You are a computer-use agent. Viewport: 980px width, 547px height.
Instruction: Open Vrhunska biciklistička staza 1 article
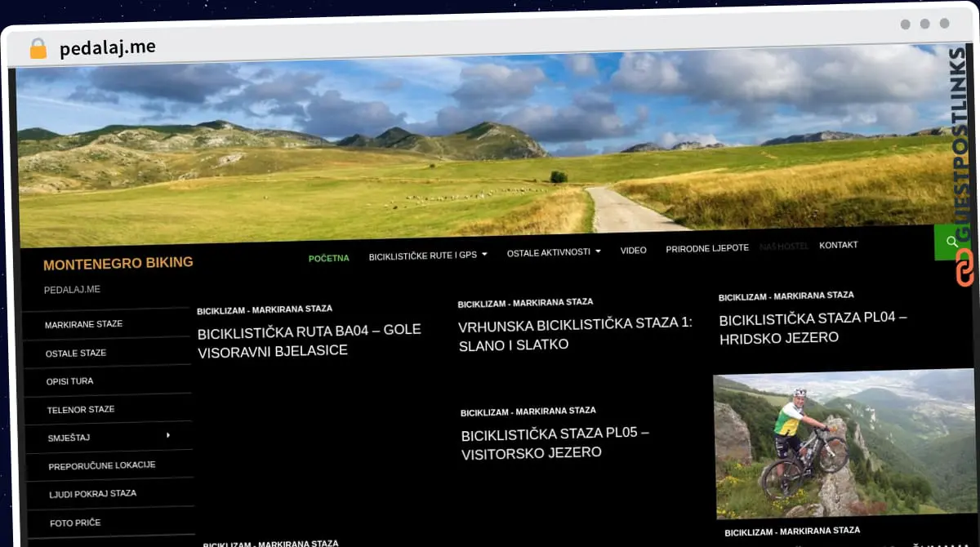click(x=574, y=334)
